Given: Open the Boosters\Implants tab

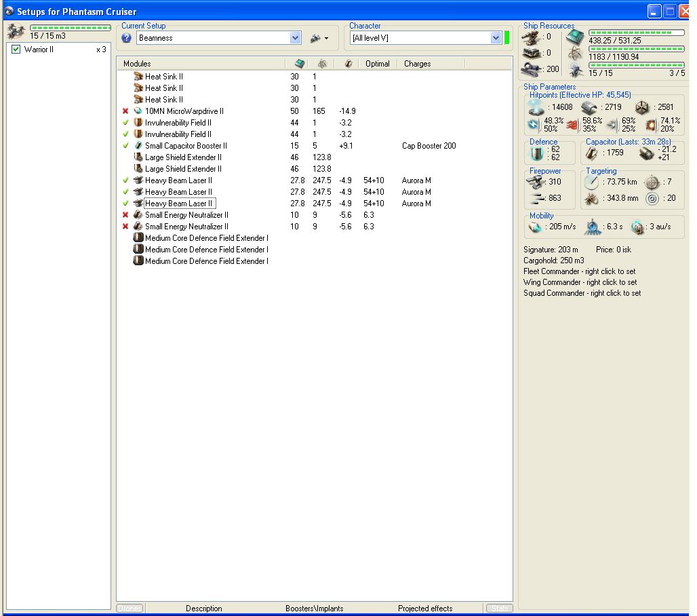Looking at the screenshot, I should pos(315,609).
